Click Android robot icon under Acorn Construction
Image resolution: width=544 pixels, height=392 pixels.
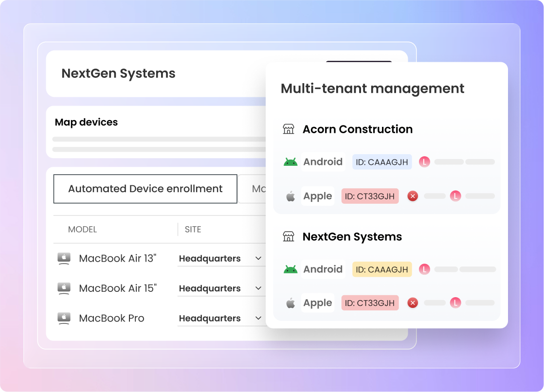pyautogui.click(x=290, y=162)
